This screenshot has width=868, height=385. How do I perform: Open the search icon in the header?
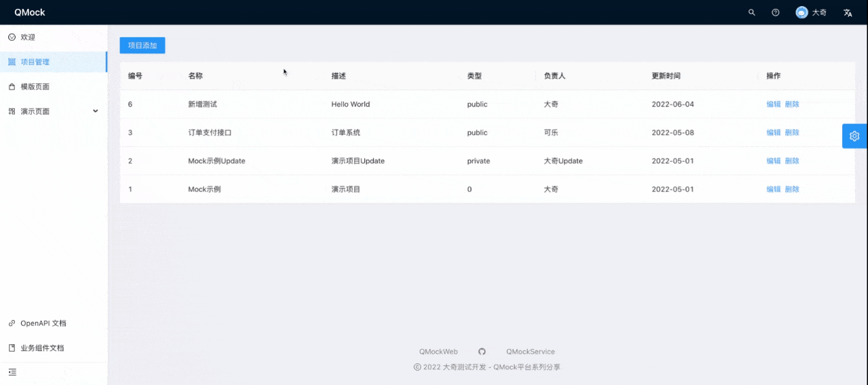tap(751, 12)
